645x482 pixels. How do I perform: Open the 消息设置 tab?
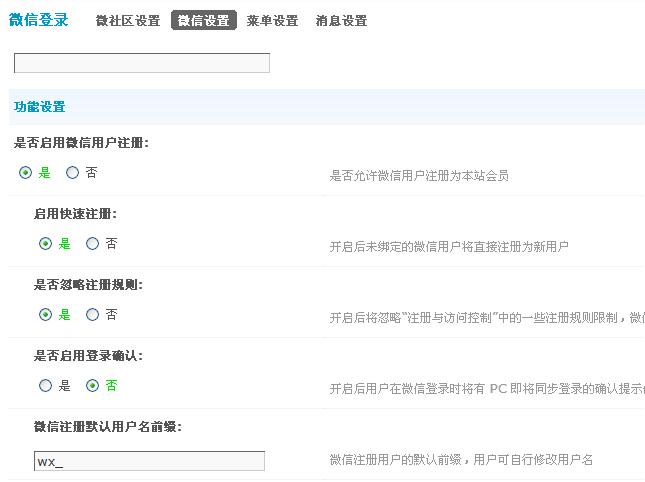point(341,21)
